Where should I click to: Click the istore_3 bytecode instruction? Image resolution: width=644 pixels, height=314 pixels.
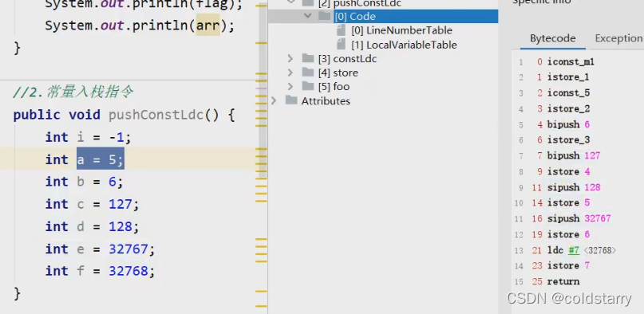tap(569, 140)
